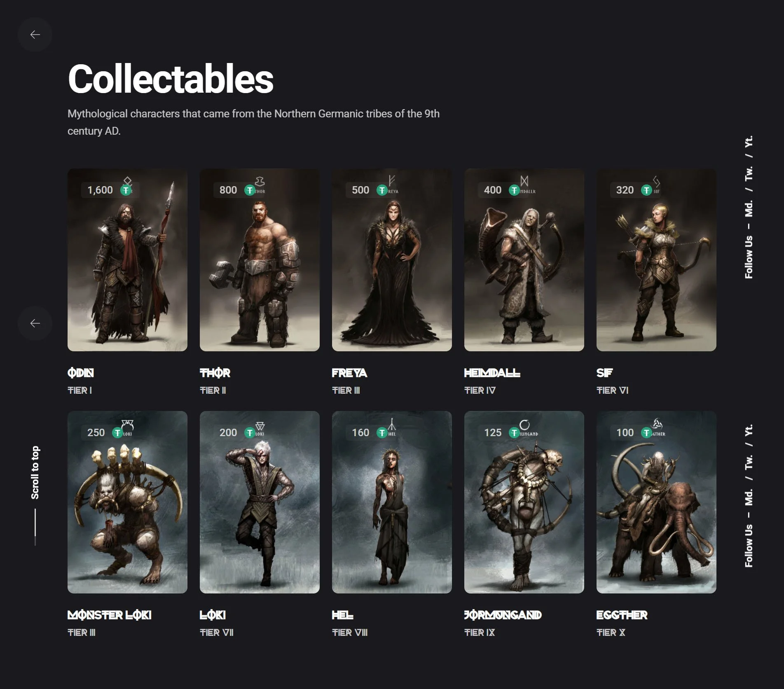This screenshot has height=689, width=784.
Task: Click the Hel rune symbol icon
Action: click(x=392, y=423)
